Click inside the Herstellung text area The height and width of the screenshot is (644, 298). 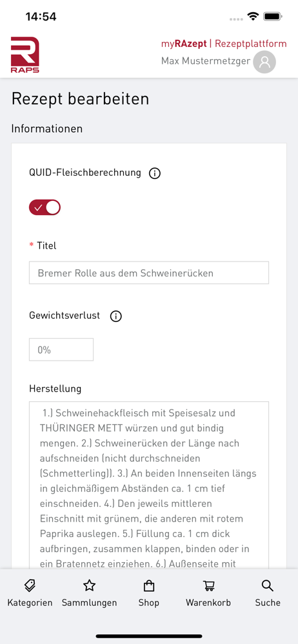tap(149, 485)
